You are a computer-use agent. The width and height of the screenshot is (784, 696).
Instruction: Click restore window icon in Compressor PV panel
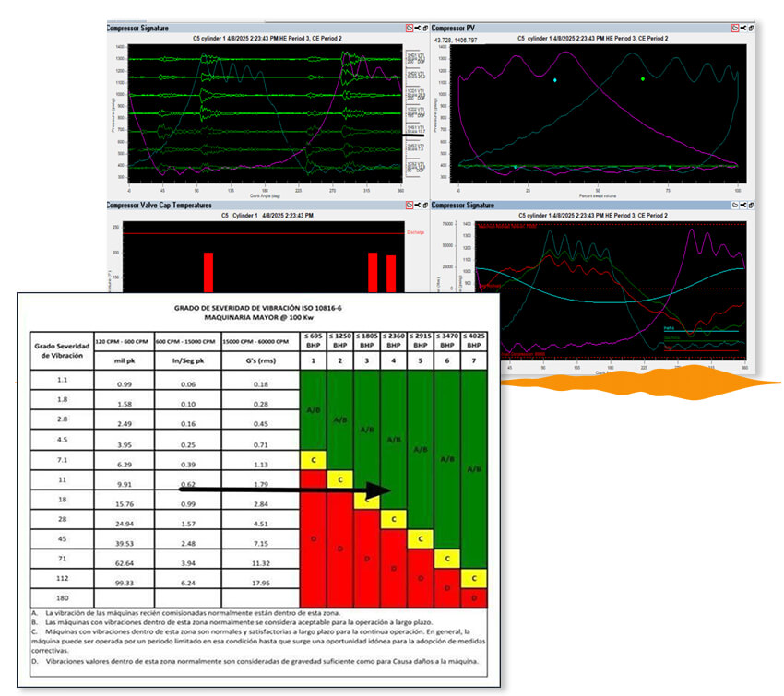pos(754,29)
